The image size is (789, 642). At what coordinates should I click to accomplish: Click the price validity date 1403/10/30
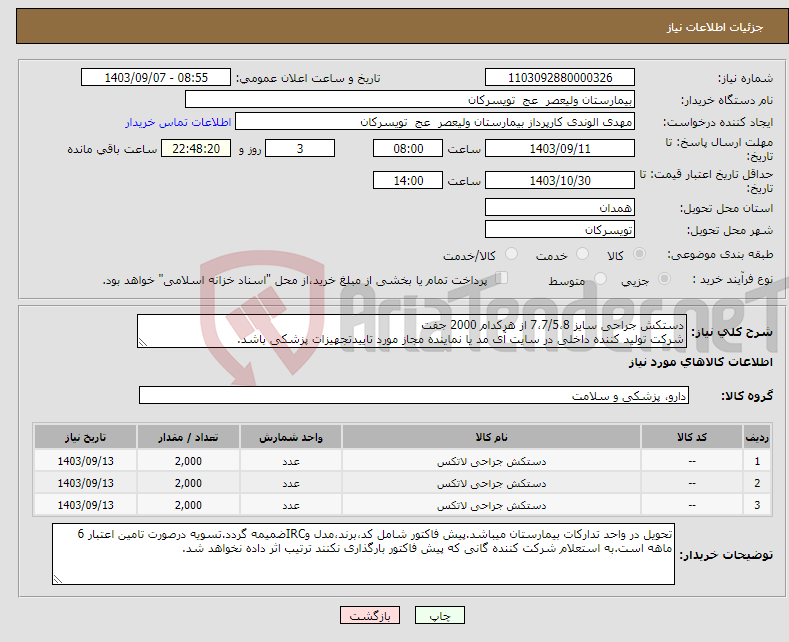pyautogui.click(x=560, y=180)
